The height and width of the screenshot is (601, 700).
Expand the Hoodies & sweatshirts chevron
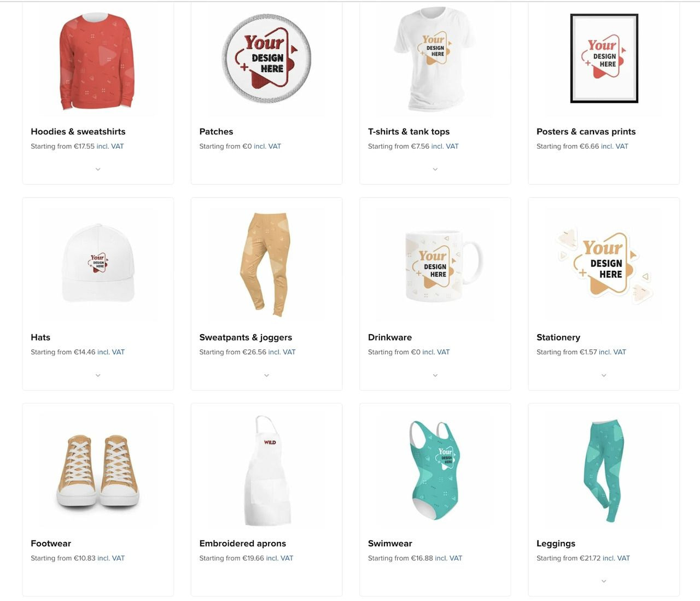click(98, 170)
